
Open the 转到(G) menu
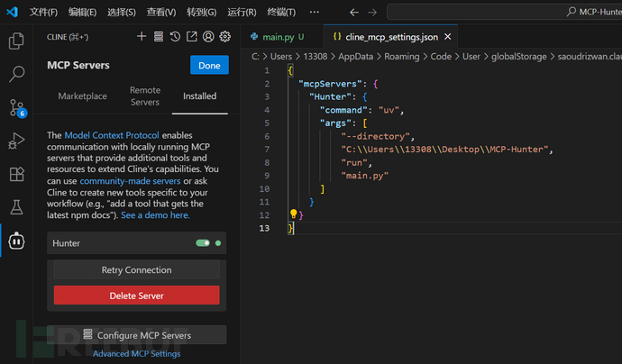[x=202, y=12]
